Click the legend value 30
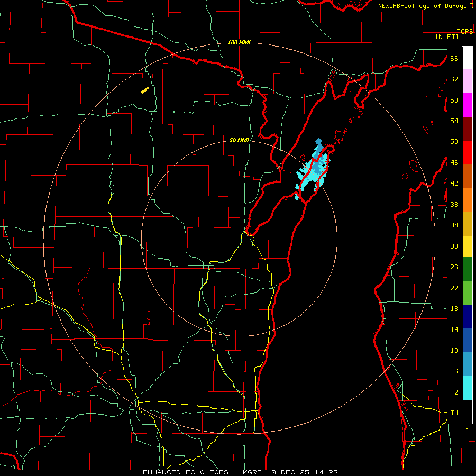Screen dimensions: 476x476 click(x=454, y=246)
